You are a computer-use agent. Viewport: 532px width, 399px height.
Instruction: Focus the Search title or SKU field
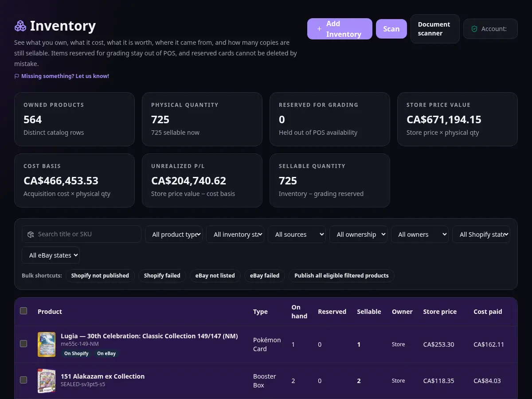[82, 234]
